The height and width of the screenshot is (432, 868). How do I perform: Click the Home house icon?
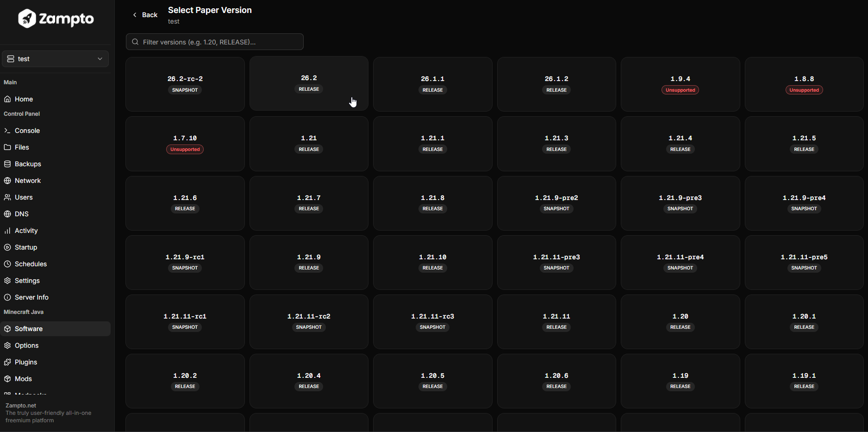(7, 99)
